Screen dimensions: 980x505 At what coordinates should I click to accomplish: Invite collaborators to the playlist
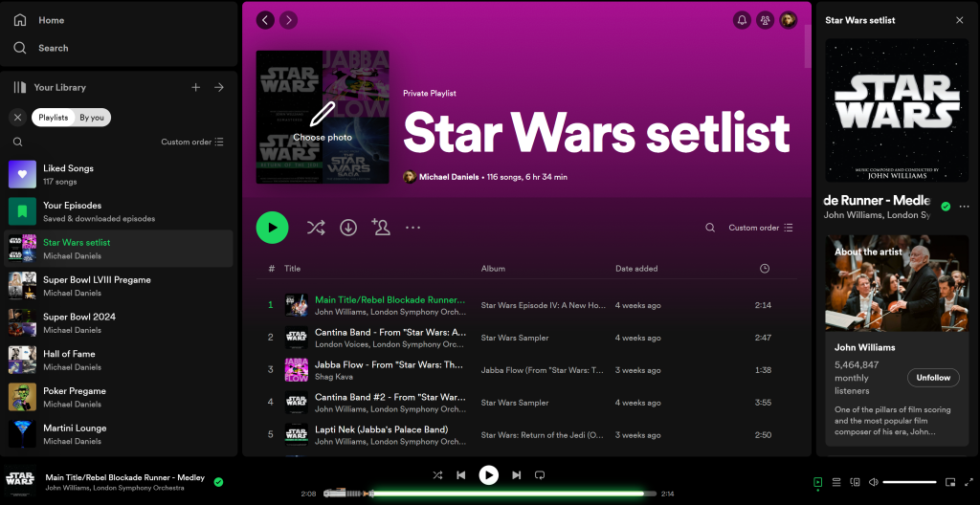click(380, 228)
